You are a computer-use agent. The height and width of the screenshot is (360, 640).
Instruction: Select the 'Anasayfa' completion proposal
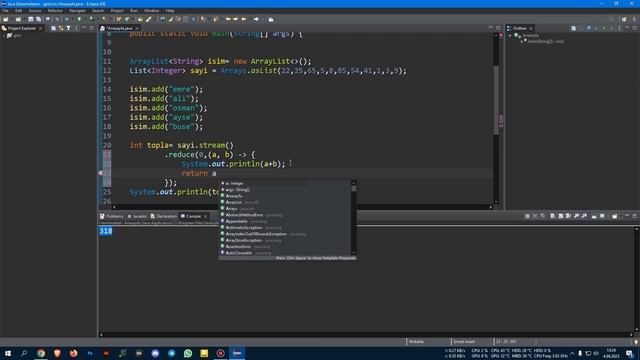click(285, 196)
